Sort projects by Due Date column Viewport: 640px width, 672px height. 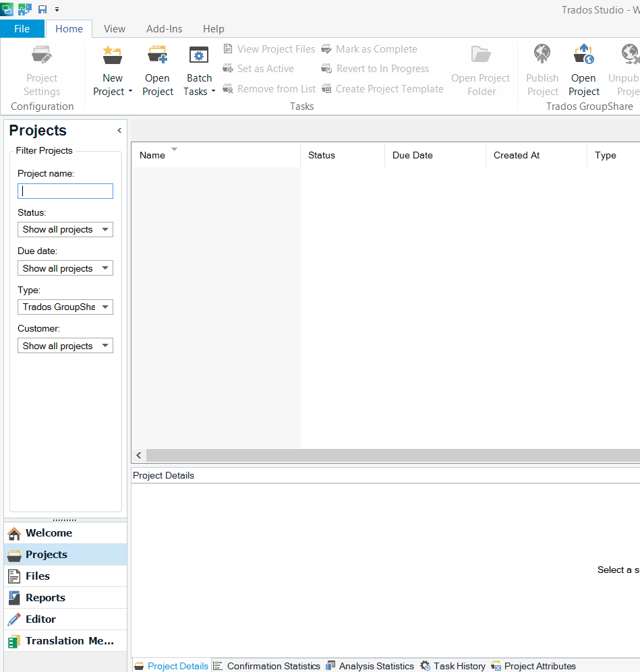tap(435, 155)
